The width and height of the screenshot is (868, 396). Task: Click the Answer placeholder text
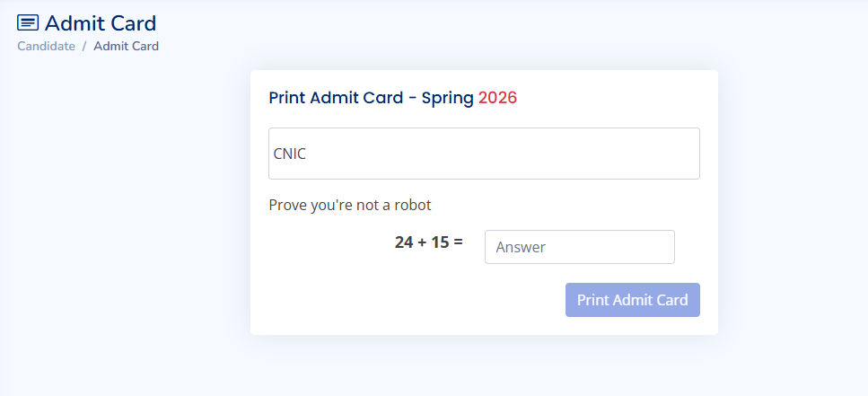pyautogui.click(x=521, y=247)
